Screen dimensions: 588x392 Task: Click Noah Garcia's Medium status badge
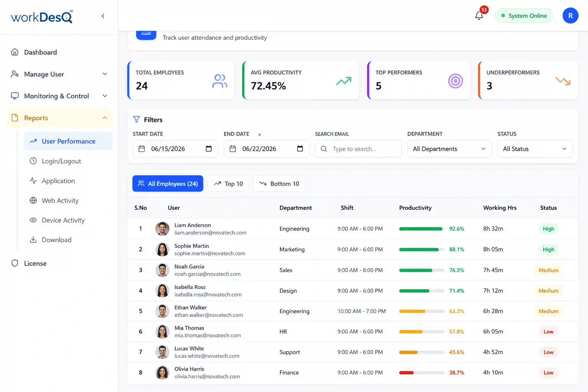(x=548, y=270)
